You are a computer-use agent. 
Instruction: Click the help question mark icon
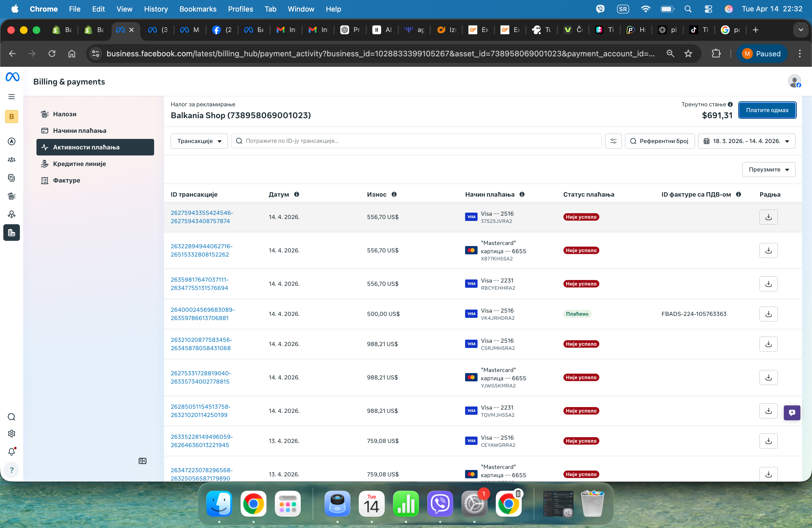click(12, 470)
